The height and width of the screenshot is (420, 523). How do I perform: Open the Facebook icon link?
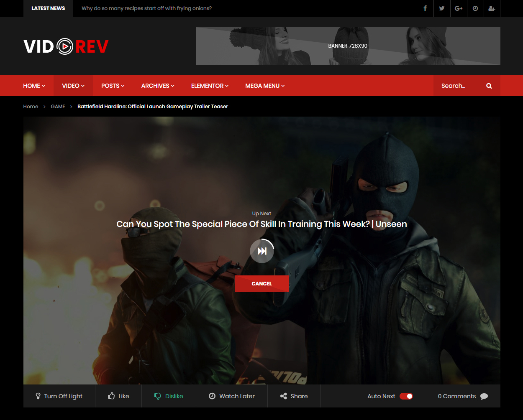pos(425,8)
